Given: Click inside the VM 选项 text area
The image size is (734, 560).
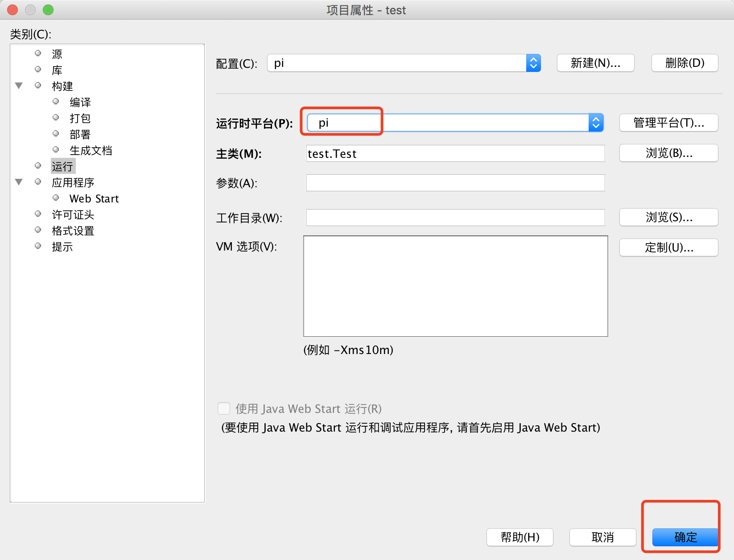Looking at the screenshot, I should click(x=456, y=286).
